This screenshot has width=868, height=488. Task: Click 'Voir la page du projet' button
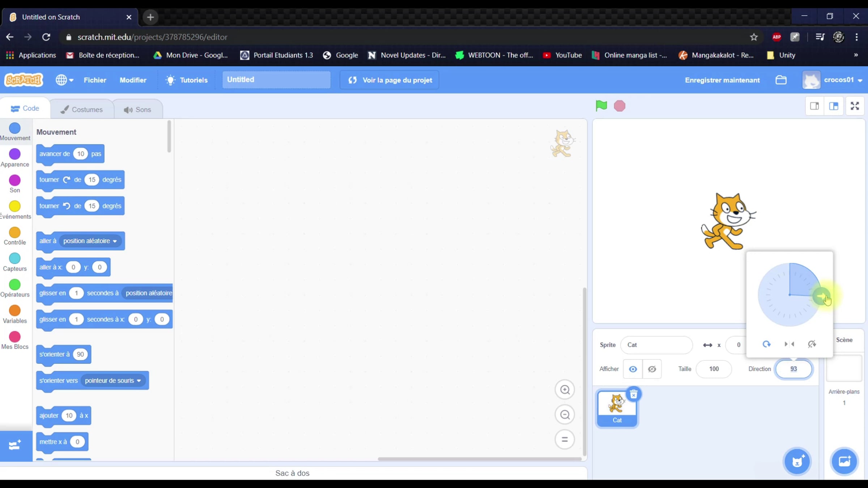[x=390, y=80]
